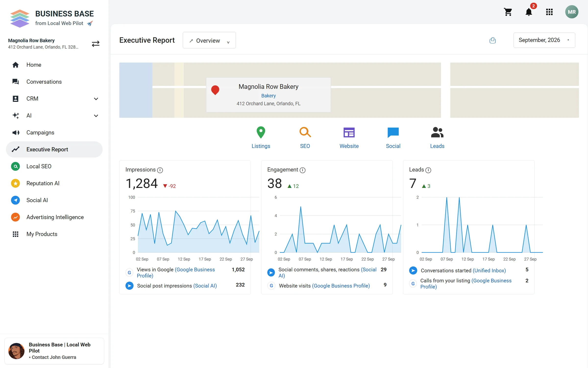
Task: Click the Leads line chart
Action: pyautogui.click(x=482, y=225)
